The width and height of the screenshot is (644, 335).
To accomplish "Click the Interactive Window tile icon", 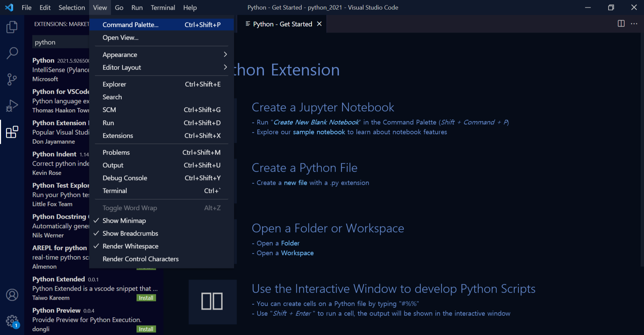I will (212, 301).
